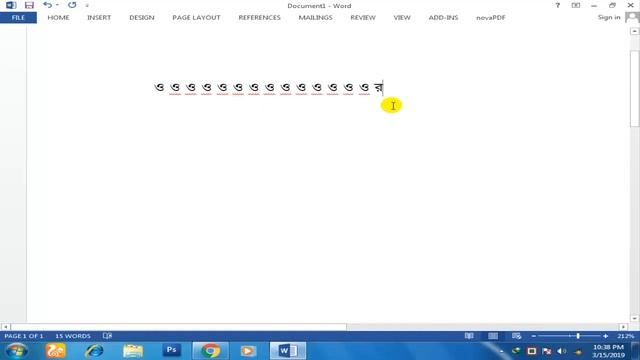This screenshot has width=640, height=360.
Task: Open the REVIEW tab
Action: 363,18
